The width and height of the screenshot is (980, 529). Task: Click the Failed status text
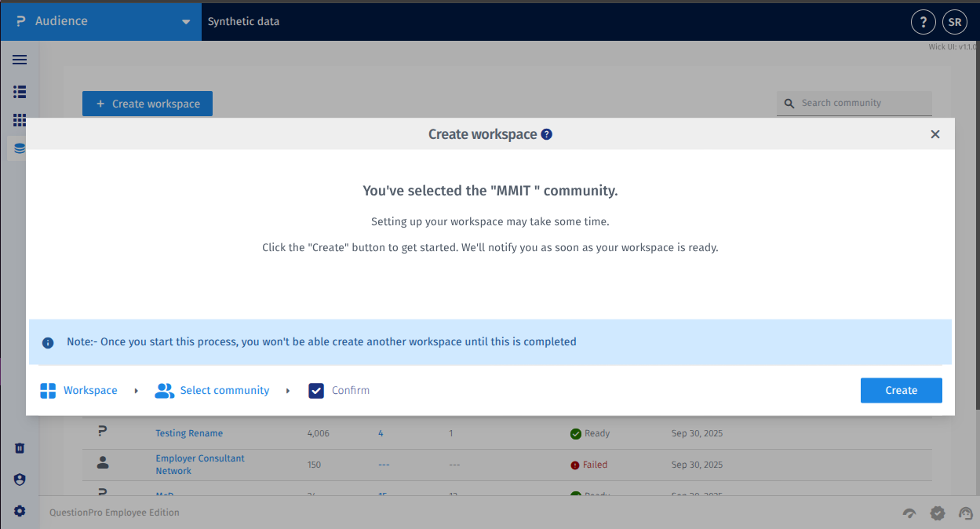pos(595,465)
